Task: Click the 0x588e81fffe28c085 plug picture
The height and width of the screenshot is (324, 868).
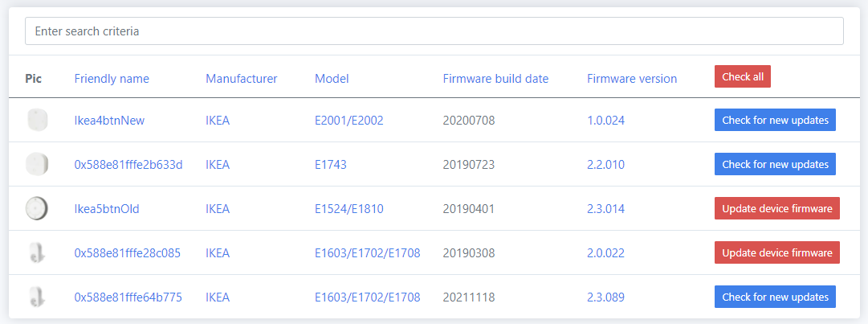Action: [37, 253]
